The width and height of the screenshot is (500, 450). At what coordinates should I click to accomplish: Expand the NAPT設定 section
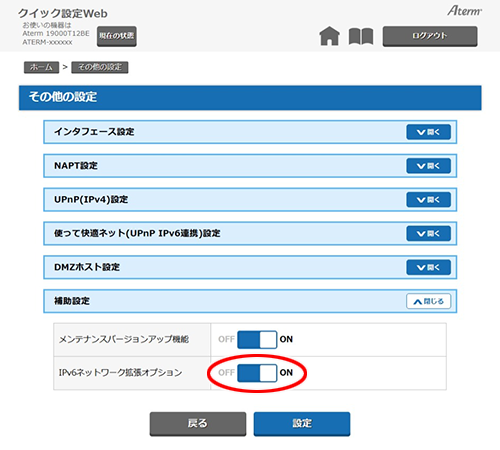[x=429, y=166]
